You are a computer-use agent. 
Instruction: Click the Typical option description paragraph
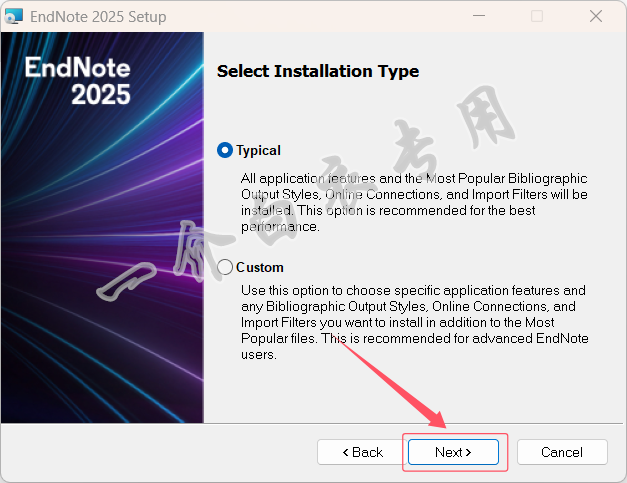pos(414,202)
